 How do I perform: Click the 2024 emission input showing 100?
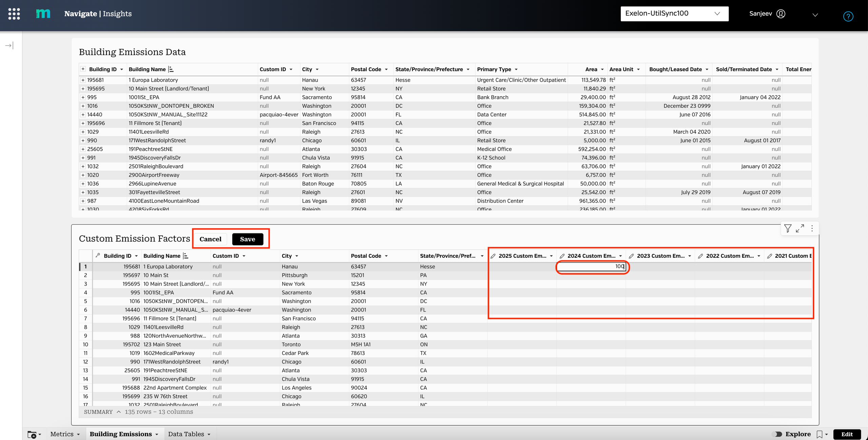(591, 267)
